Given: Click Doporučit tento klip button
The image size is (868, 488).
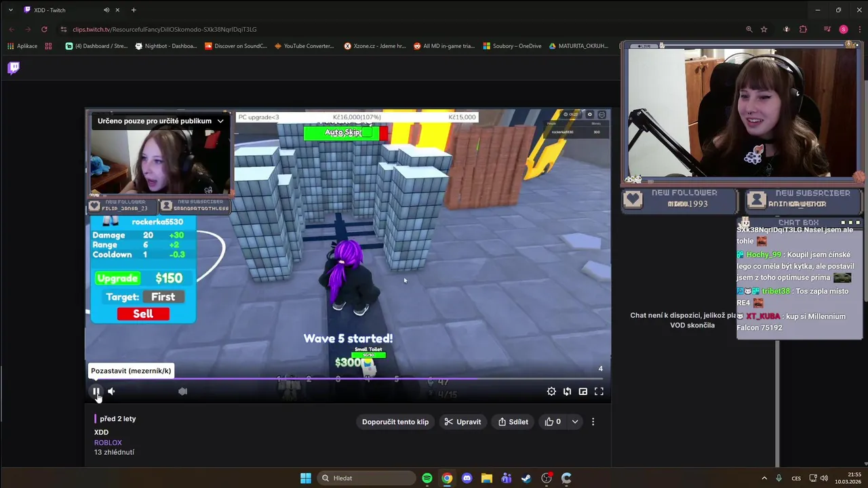Looking at the screenshot, I should tap(395, 422).
